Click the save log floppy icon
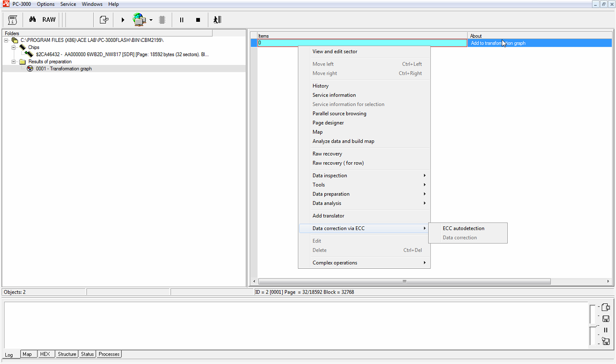Viewport: 616px width, 364px height. pos(606,319)
